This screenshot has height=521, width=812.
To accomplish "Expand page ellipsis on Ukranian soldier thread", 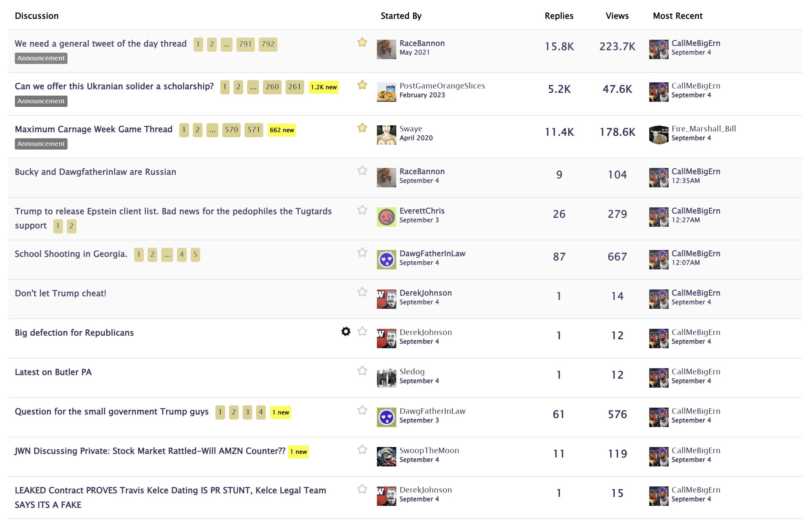I will pyautogui.click(x=253, y=87).
